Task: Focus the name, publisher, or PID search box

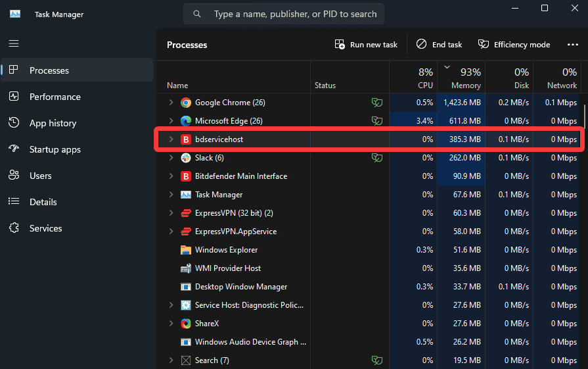Action: (284, 14)
